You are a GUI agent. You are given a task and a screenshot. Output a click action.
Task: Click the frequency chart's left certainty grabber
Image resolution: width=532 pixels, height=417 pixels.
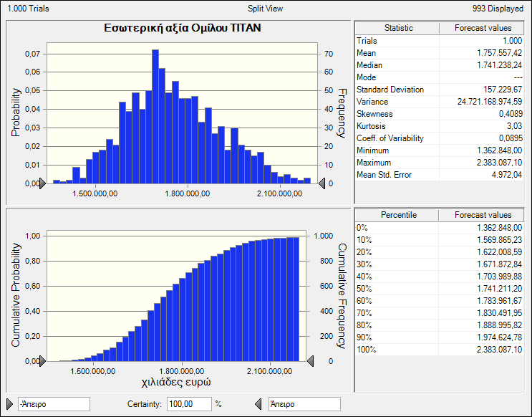click(42, 183)
